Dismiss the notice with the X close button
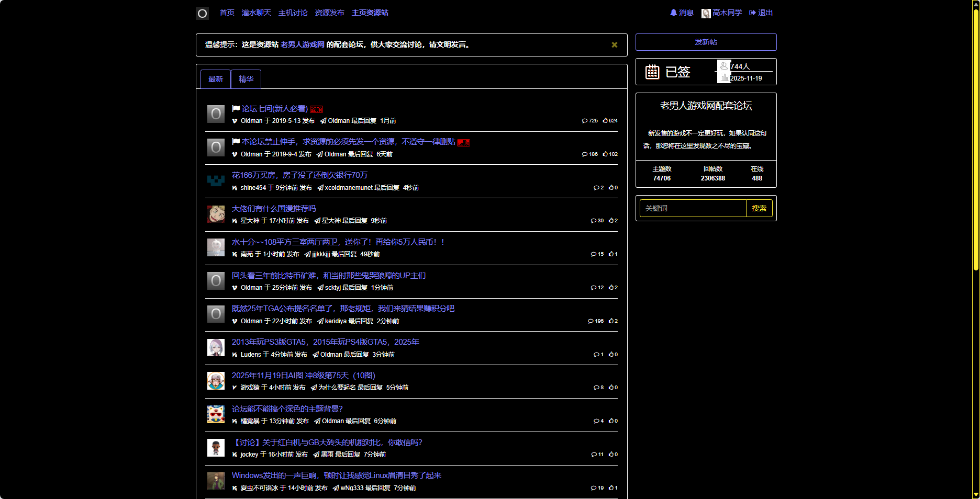This screenshot has height=499, width=980. [x=614, y=45]
